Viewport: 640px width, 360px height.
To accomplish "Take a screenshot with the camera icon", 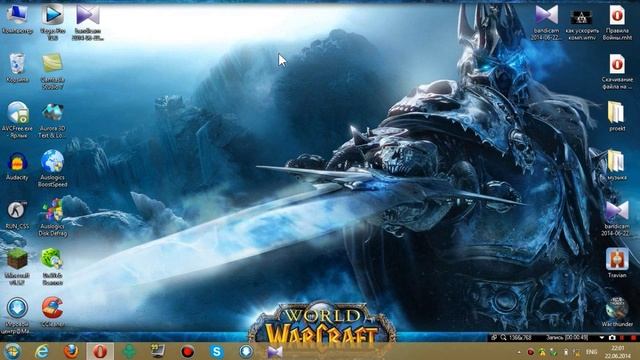I will 612,338.
